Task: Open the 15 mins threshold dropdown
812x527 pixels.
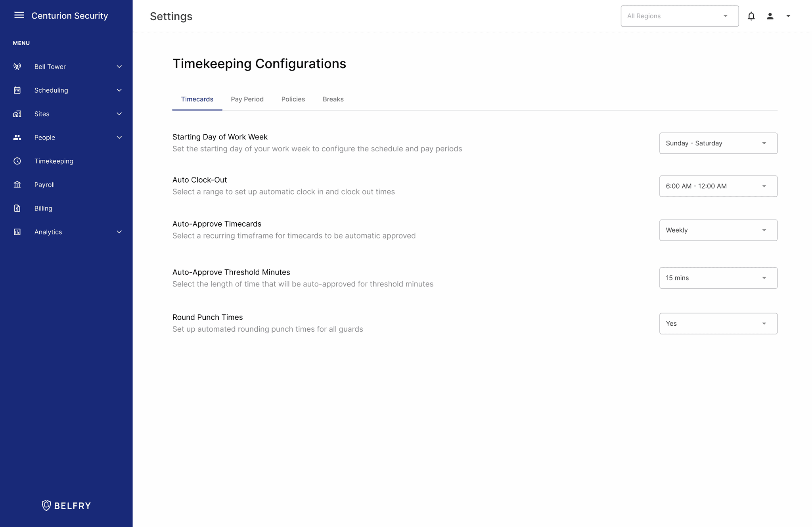Action: coord(718,278)
